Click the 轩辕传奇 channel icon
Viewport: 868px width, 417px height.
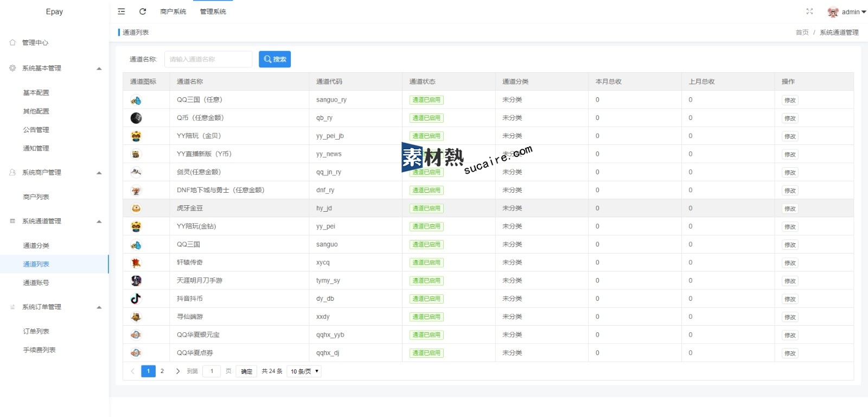pos(136,262)
